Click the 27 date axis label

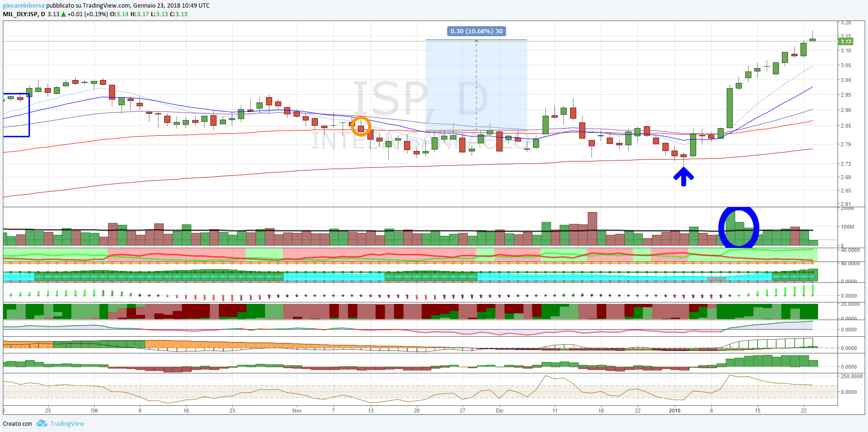click(x=463, y=411)
